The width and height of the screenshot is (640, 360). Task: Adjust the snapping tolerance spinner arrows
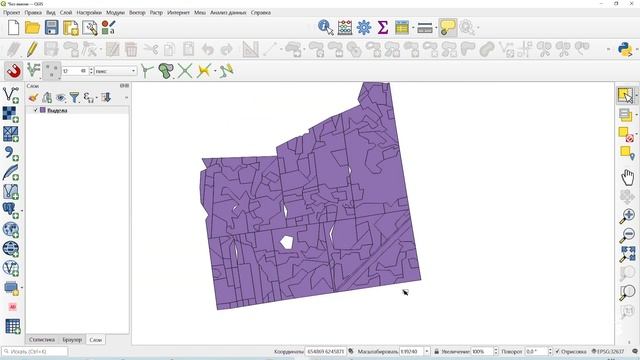(x=91, y=71)
